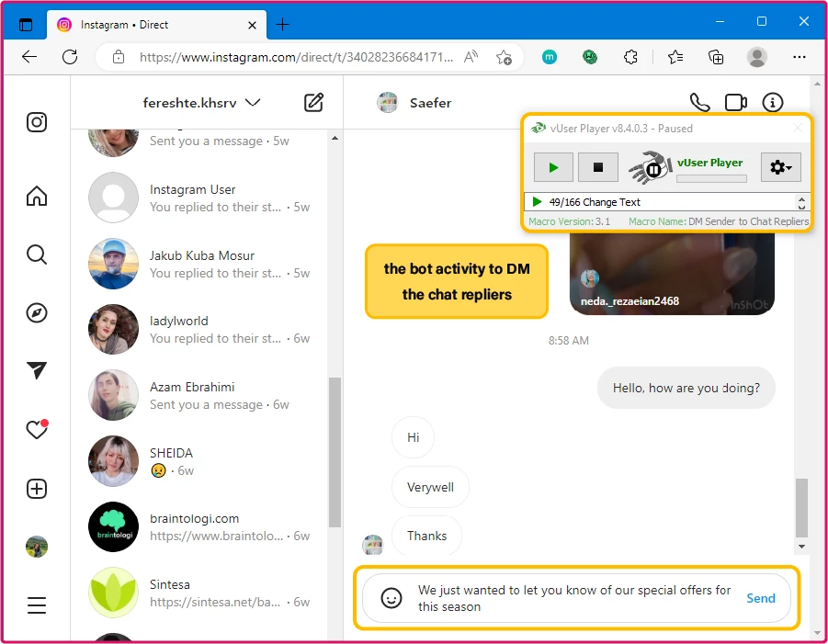Click Send to submit the message
This screenshot has height=644, width=828.
pos(760,598)
